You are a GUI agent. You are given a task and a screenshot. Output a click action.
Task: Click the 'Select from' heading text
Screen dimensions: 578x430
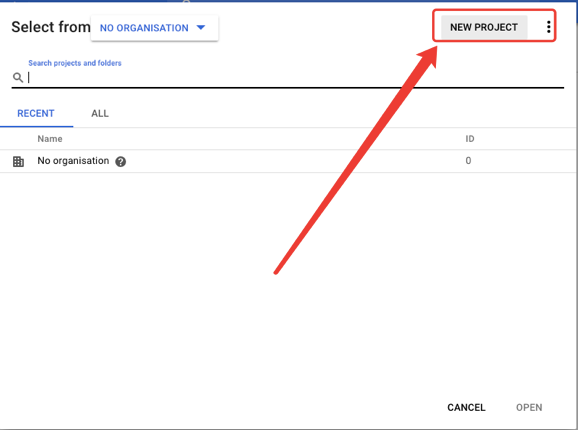[51, 27]
